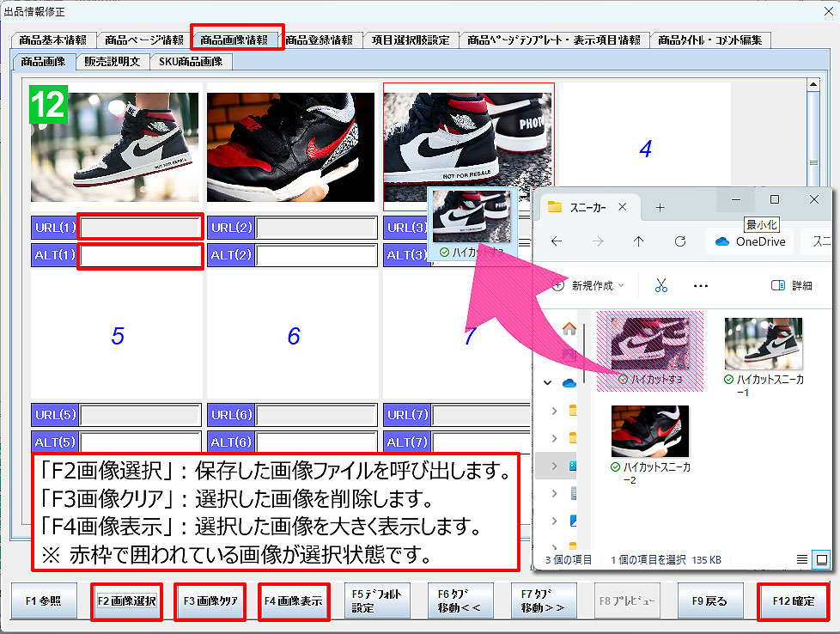Image resolution: width=840 pixels, height=634 pixels.
Task: Select the ハイカットスニーカー-1 thumbnail
Action: point(764,342)
